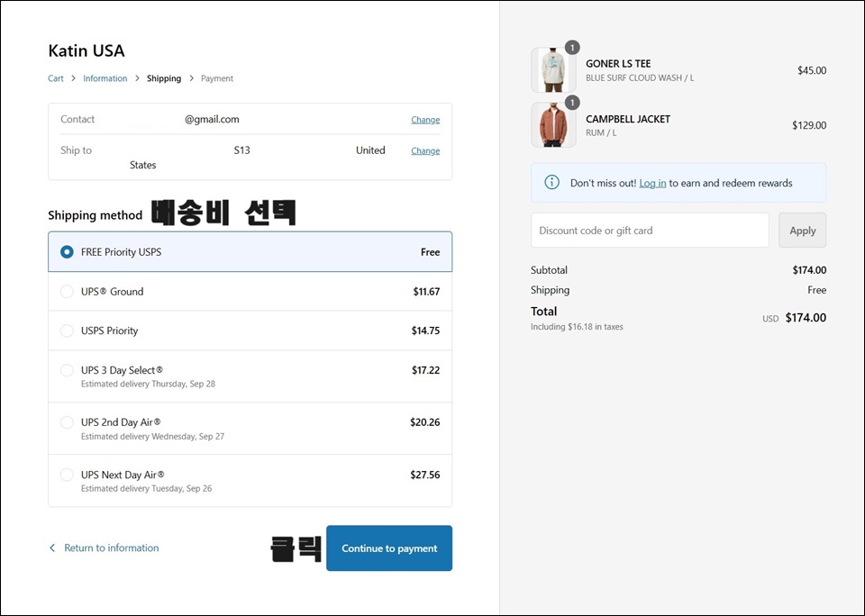
Task: Select UPS Next Day Air shipping
Action: coord(67,475)
